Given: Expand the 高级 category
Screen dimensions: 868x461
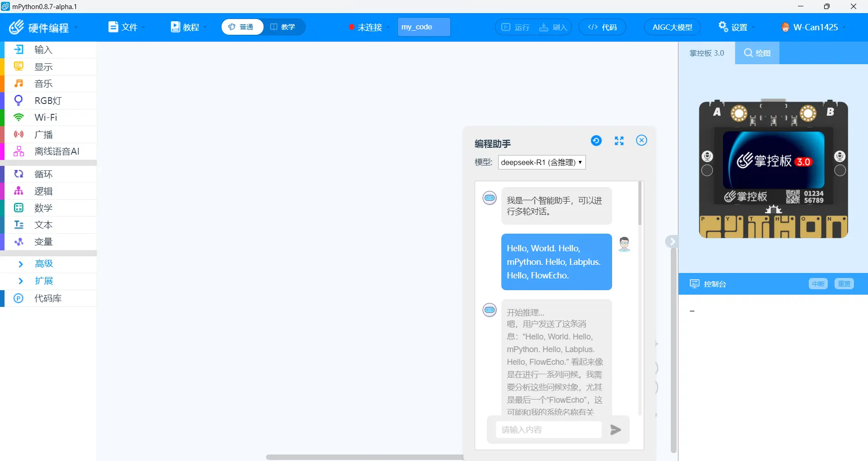Looking at the screenshot, I should click(x=44, y=263).
